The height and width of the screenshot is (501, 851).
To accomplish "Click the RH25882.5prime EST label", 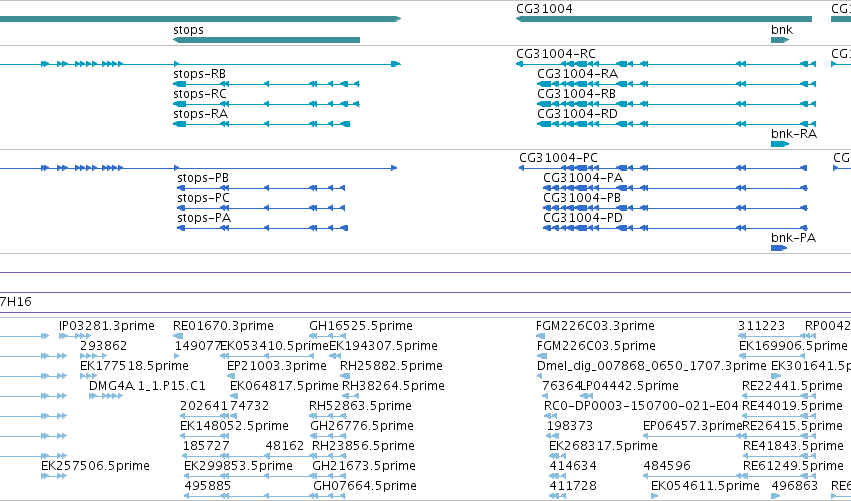I will pos(391,366).
